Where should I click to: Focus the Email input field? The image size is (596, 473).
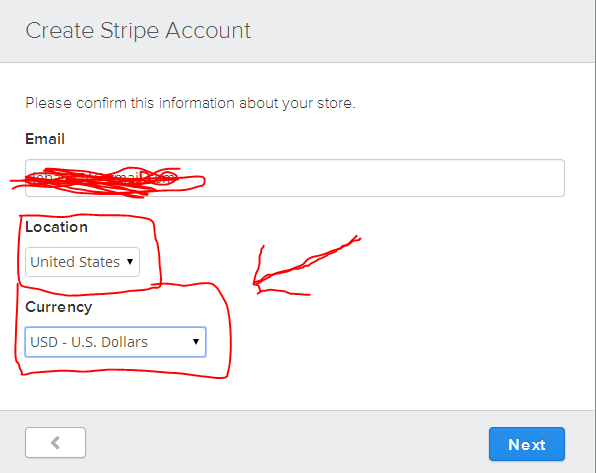click(295, 178)
